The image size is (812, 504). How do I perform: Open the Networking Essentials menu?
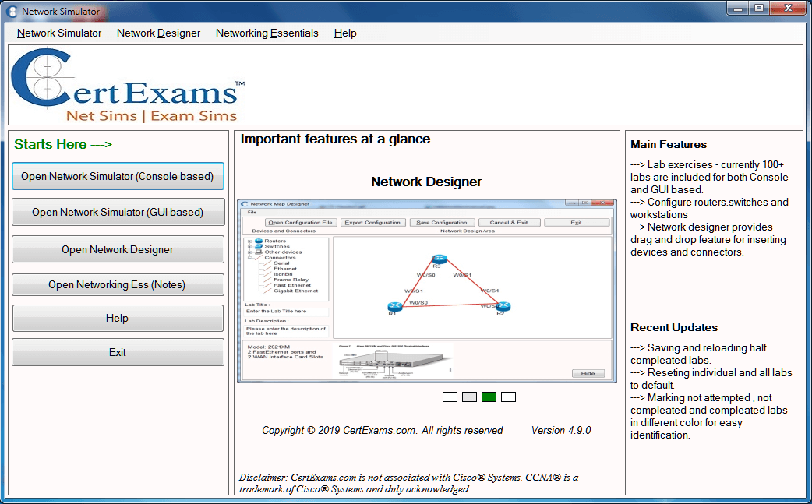pyautogui.click(x=267, y=33)
